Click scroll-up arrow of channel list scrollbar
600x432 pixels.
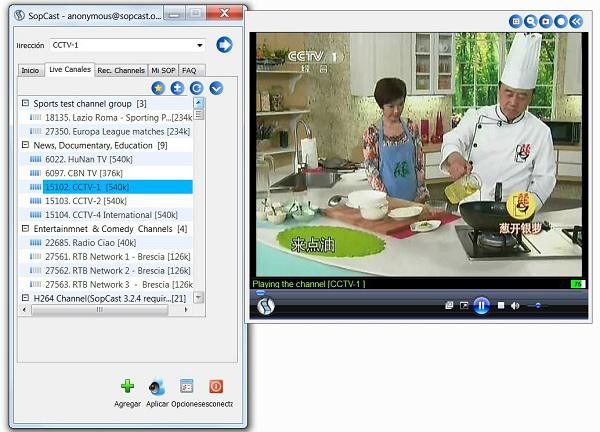199,103
